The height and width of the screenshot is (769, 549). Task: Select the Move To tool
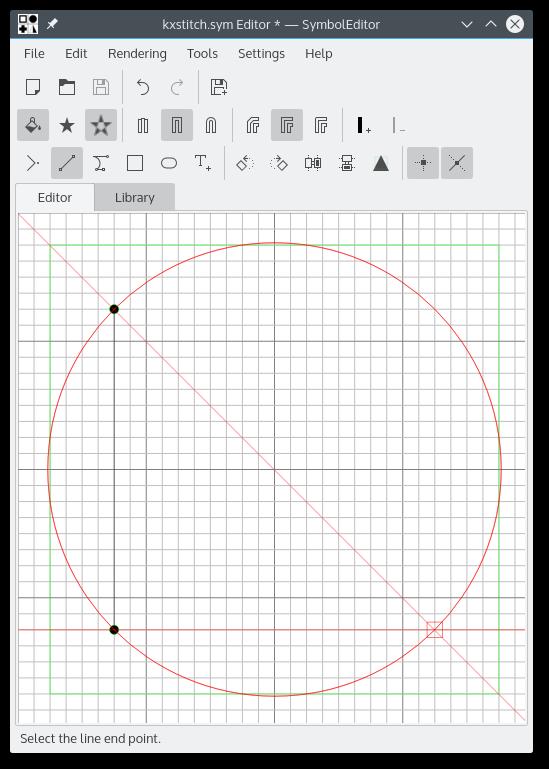[x=33, y=163]
